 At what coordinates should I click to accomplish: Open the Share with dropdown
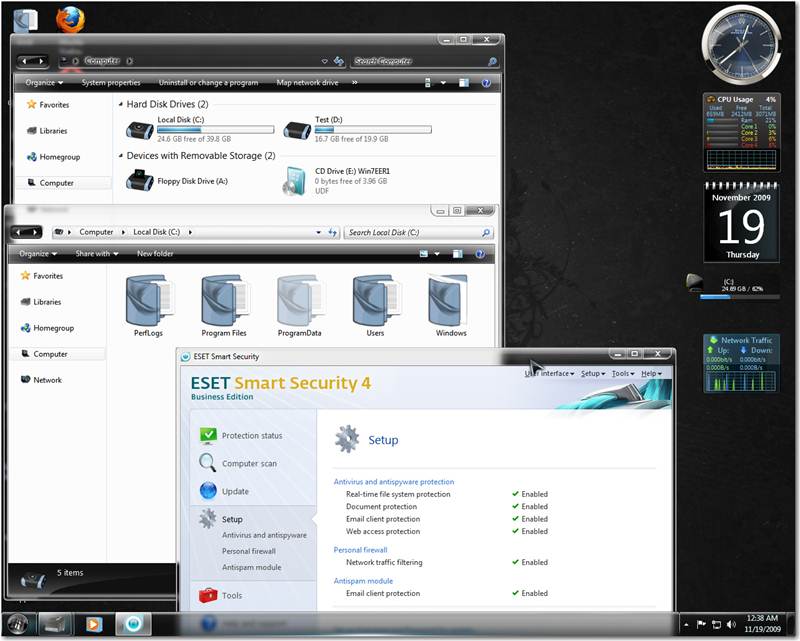tap(97, 254)
